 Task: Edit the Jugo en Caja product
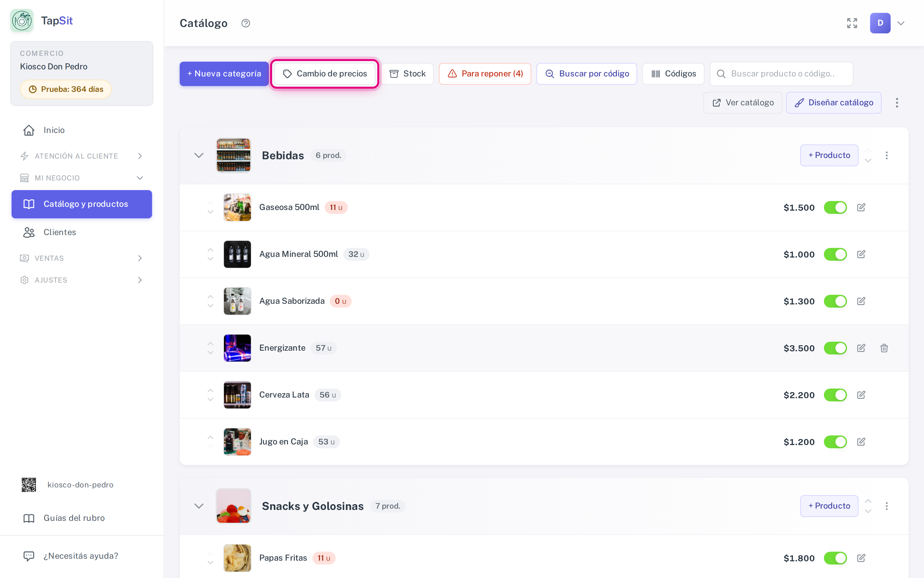861,442
